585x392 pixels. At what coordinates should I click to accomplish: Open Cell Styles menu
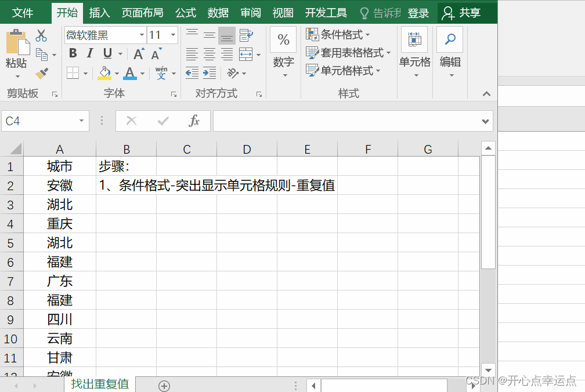coord(343,70)
